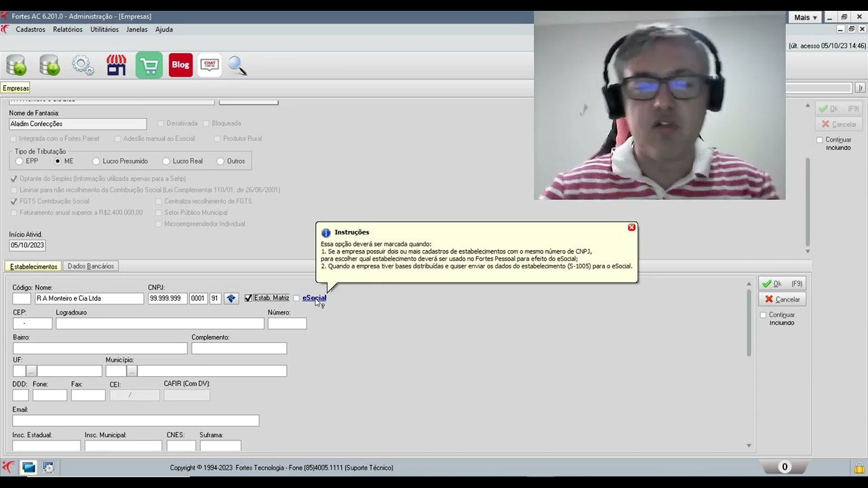Screen dimensions: 868x488
Task: Click the Suframa input field
Action: tap(220, 446)
